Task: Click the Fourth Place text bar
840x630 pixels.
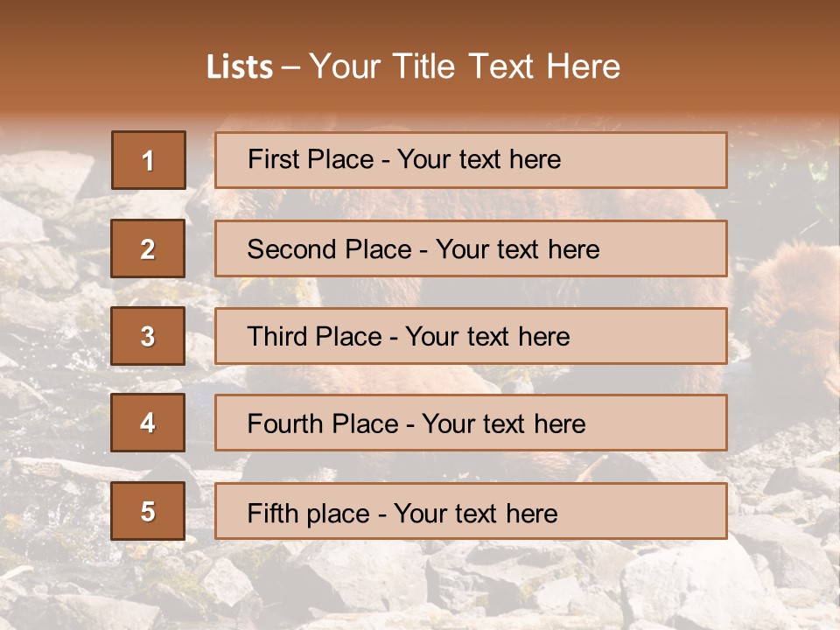Action: pos(471,423)
